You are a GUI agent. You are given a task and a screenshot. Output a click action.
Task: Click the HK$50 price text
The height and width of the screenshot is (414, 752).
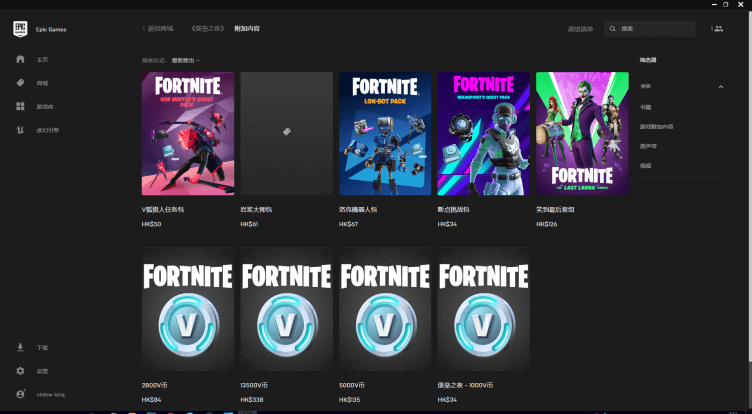[152, 224]
